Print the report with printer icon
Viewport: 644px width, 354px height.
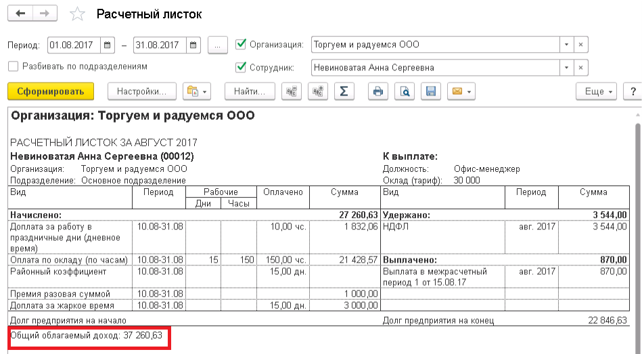tap(378, 91)
